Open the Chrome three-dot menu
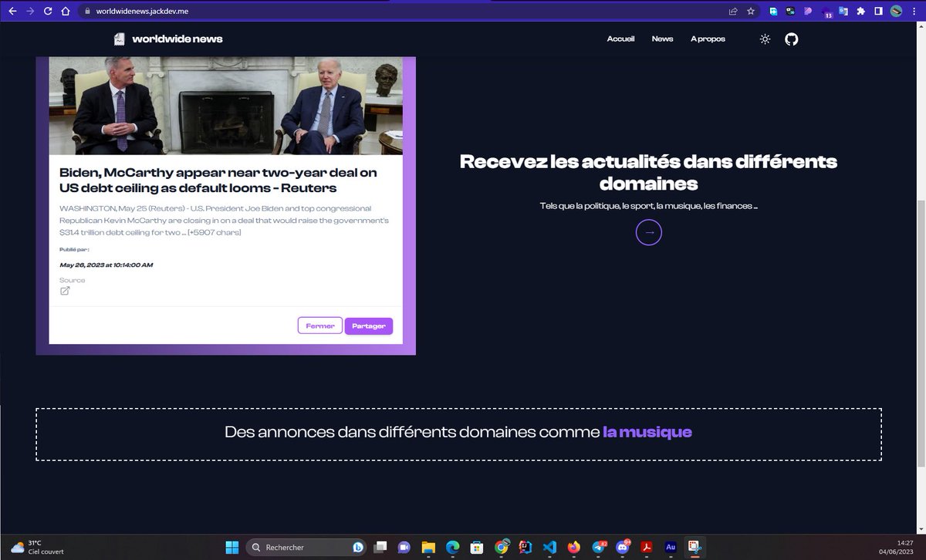 tap(914, 12)
